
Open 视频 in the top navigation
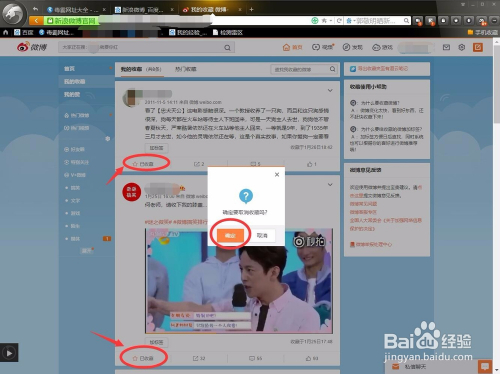click(x=323, y=47)
